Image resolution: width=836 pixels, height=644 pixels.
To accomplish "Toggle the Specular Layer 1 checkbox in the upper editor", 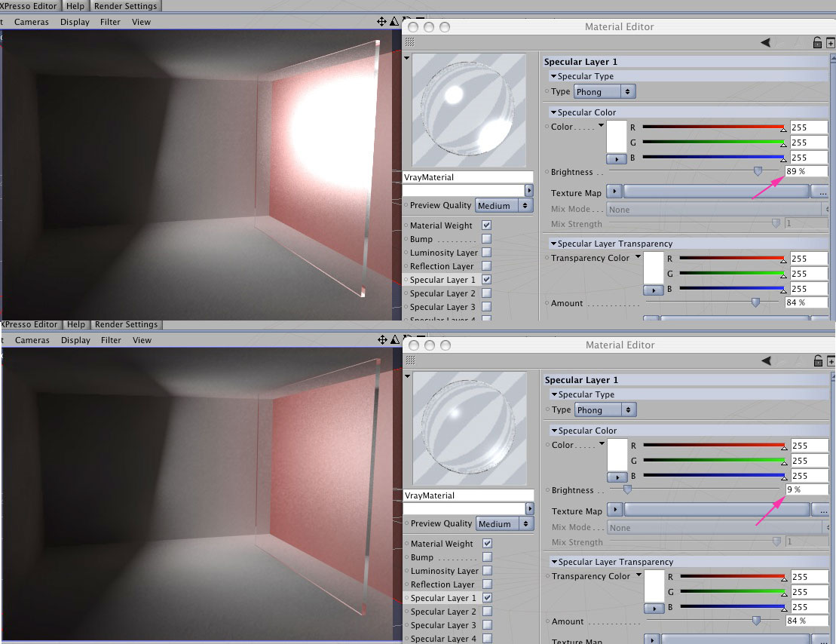I will [486, 280].
